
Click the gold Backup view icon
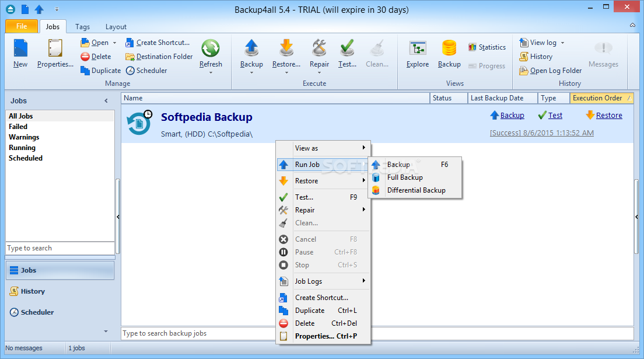point(449,48)
